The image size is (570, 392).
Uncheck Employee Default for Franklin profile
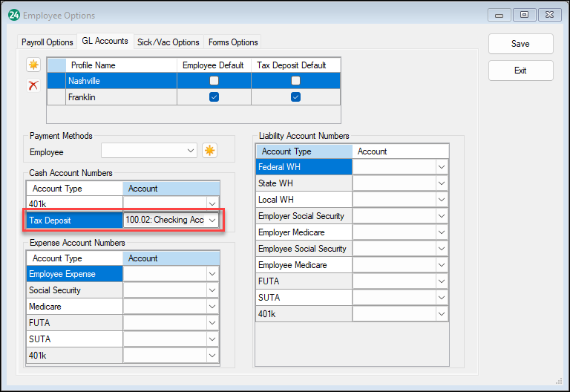coord(214,97)
